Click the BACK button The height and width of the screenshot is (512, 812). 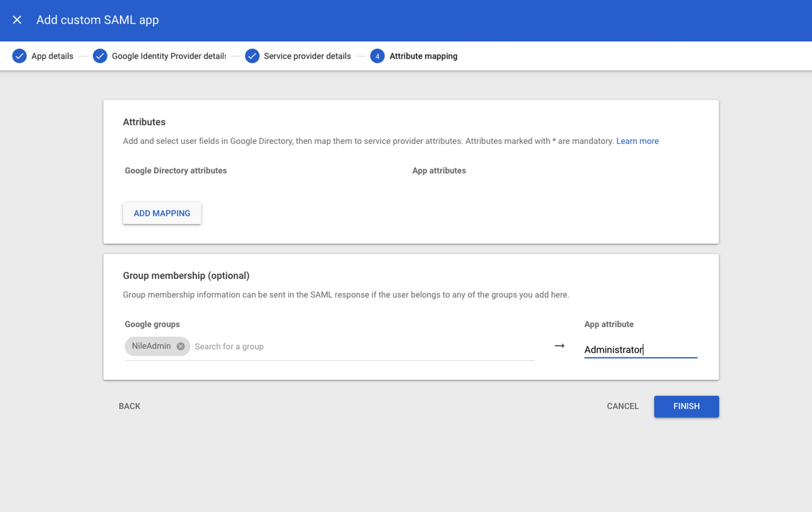coord(130,406)
